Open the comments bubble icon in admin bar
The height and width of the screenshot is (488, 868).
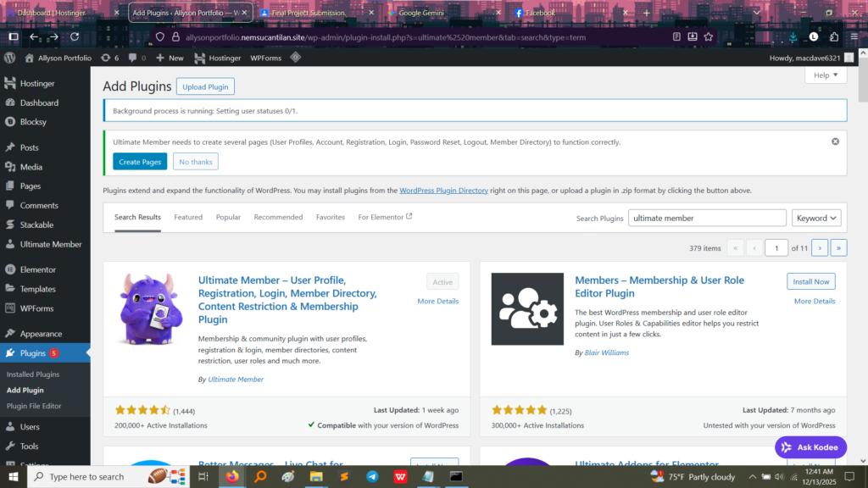click(133, 58)
